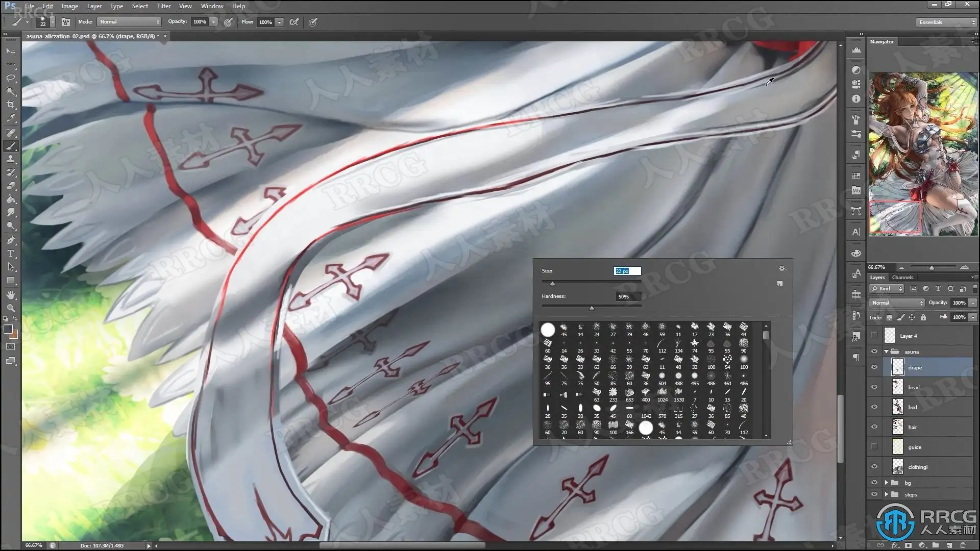Viewport: 980px width, 551px height.
Task: Click the foreground color swatch
Action: 8,329
